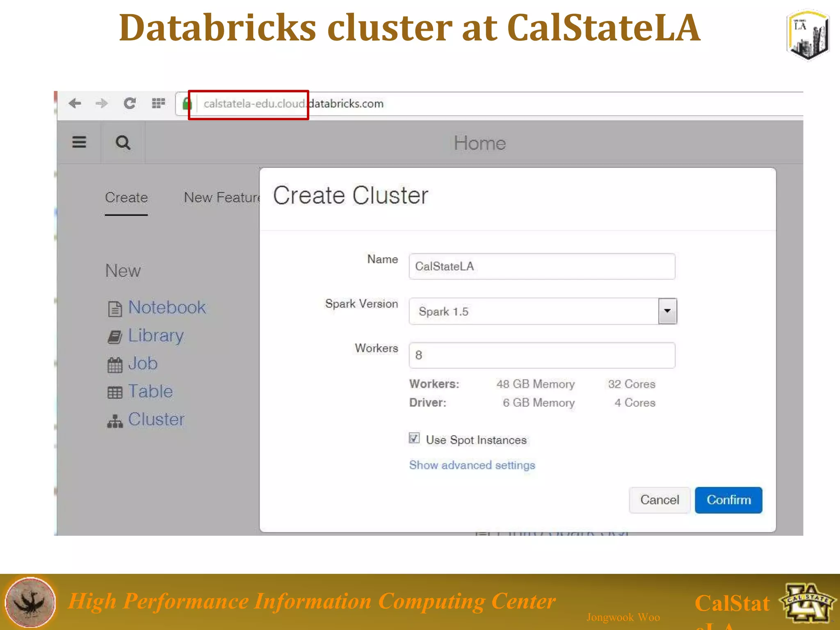Click the cluster Name input field
The width and height of the screenshot is (840, 630).
tap(542, 267)
